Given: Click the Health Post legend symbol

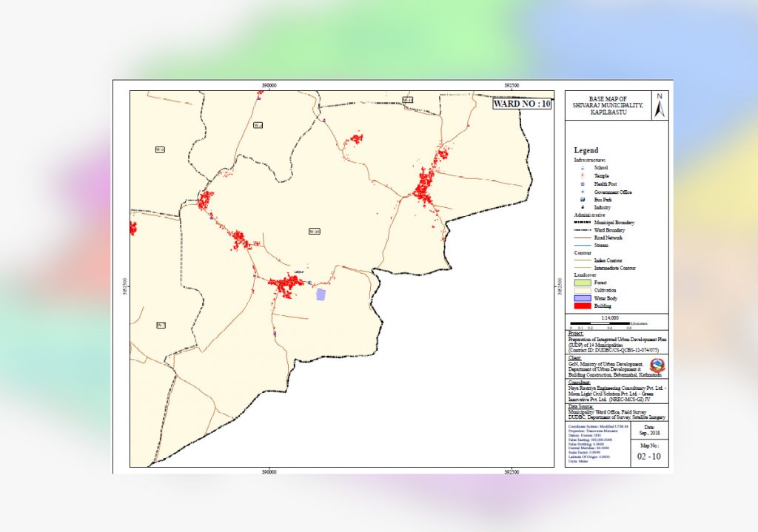Looking at the screenshot, I should coord(583,184).
